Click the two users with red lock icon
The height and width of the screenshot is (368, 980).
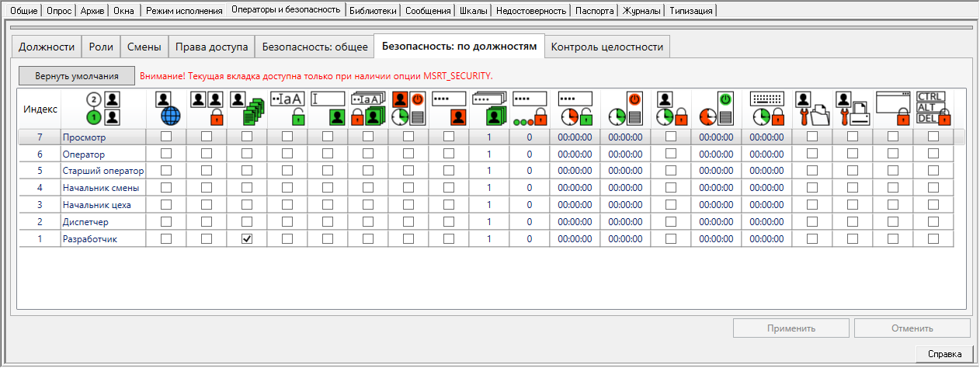click(207, 109)
